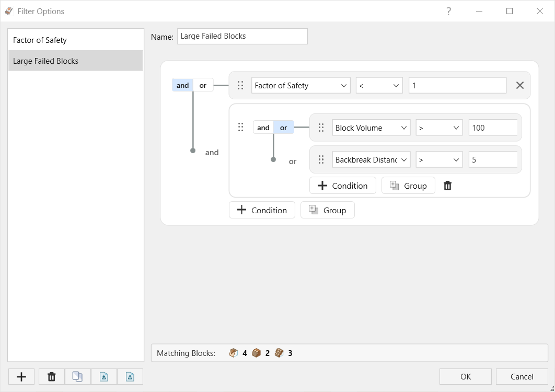Click the second matching blocks icon (2)
The image size is (555, 392).
pos(256,353)
